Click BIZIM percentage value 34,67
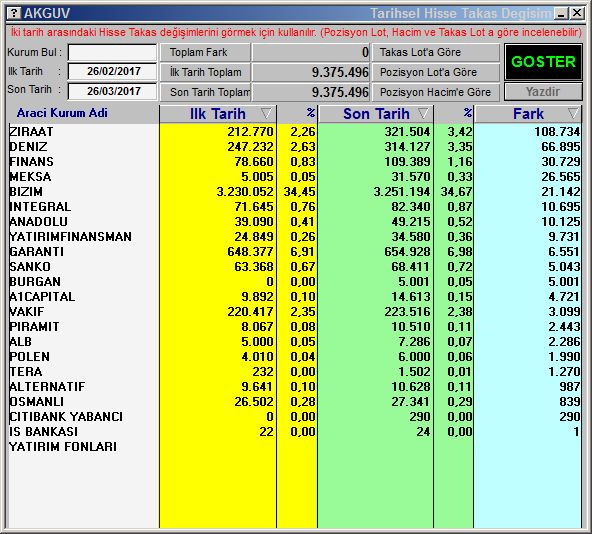Viewport: 592px width, 534px height. coord(456,191)
